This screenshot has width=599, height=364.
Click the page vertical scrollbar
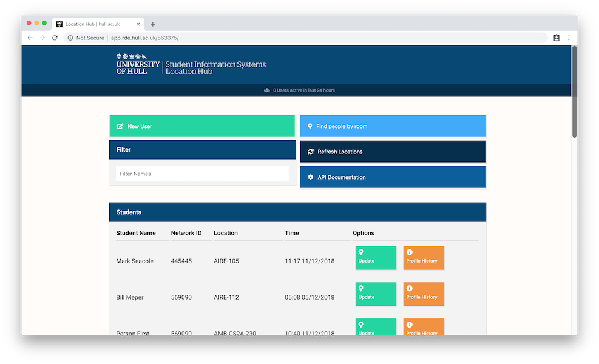click(574, 91)
